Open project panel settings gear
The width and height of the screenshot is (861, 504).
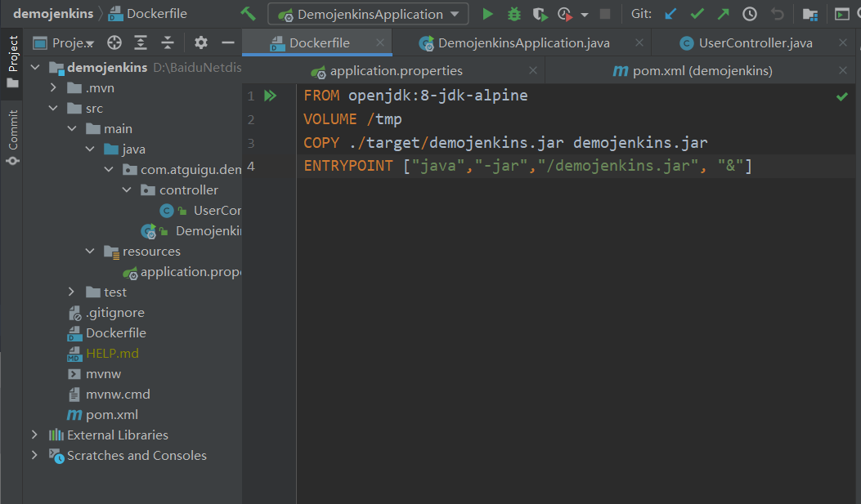pos(201,42)
